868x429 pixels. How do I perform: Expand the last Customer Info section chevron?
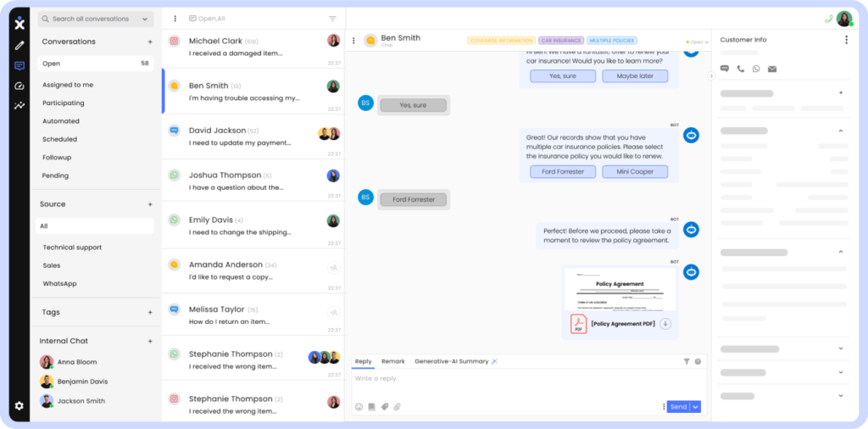(841, 396)
